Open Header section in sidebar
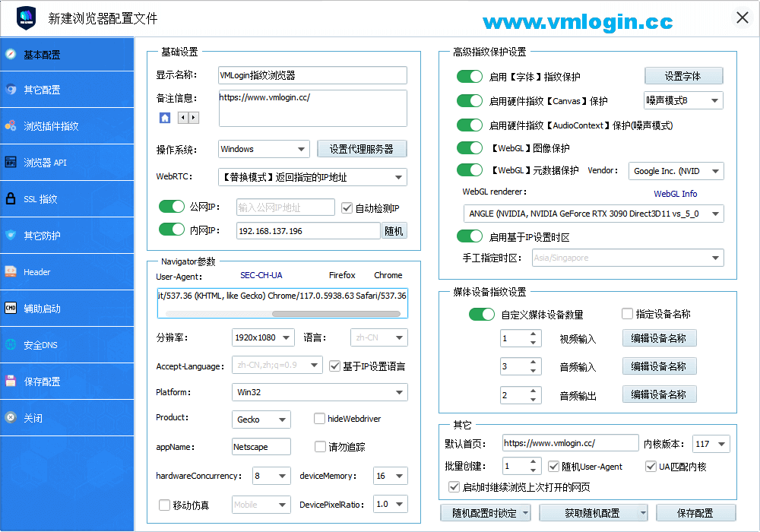 67,272
